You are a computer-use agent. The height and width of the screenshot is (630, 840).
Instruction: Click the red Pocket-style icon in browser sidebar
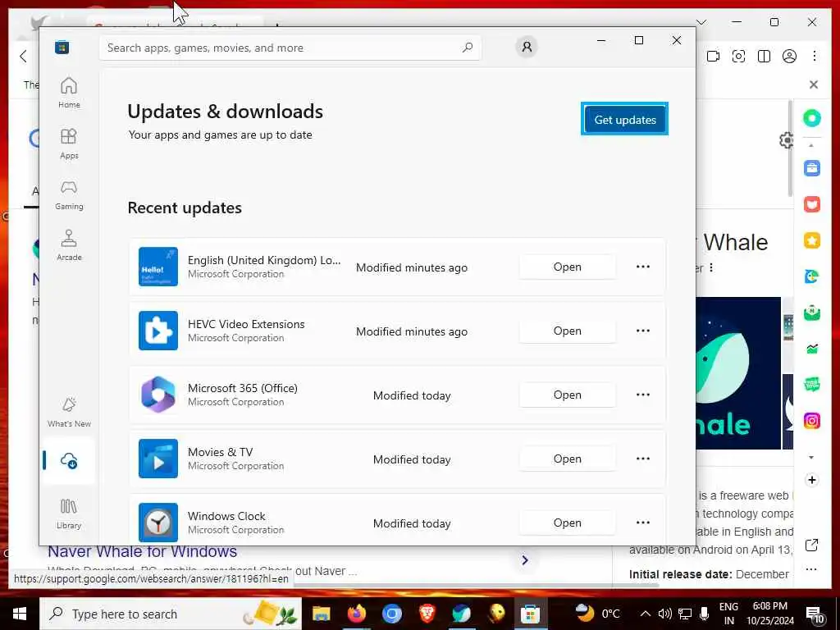[x=811, y=204]
